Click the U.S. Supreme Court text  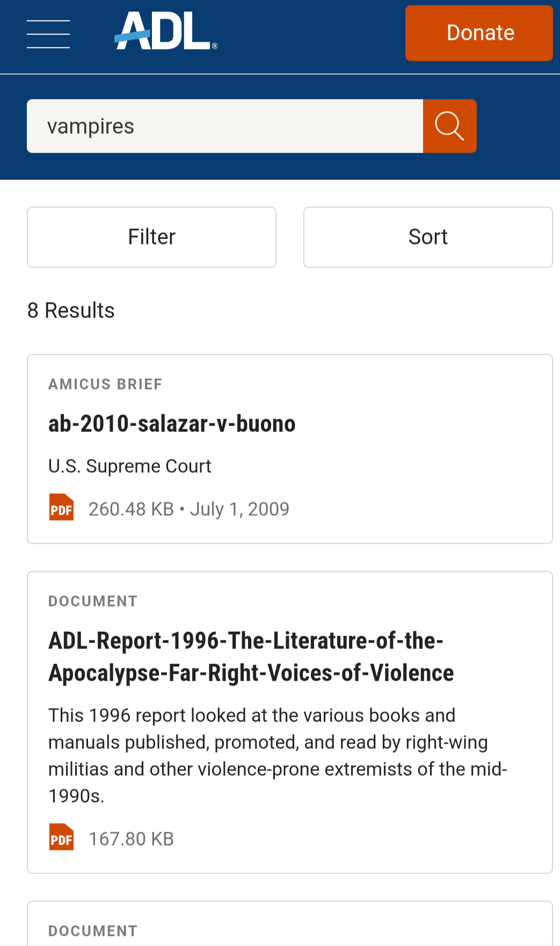(130, 466)
